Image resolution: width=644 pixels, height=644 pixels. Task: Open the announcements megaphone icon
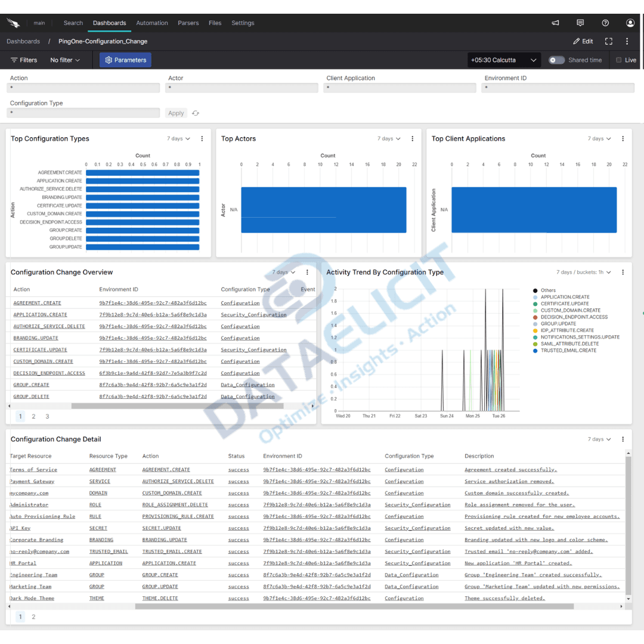coord(555,23)
